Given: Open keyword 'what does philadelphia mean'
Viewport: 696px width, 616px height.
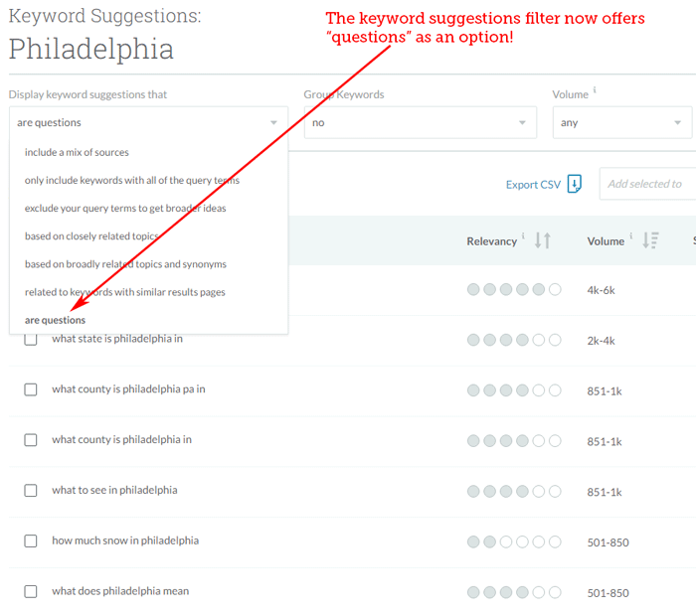Looking at the screenshot, I should [x=120, y=591].
